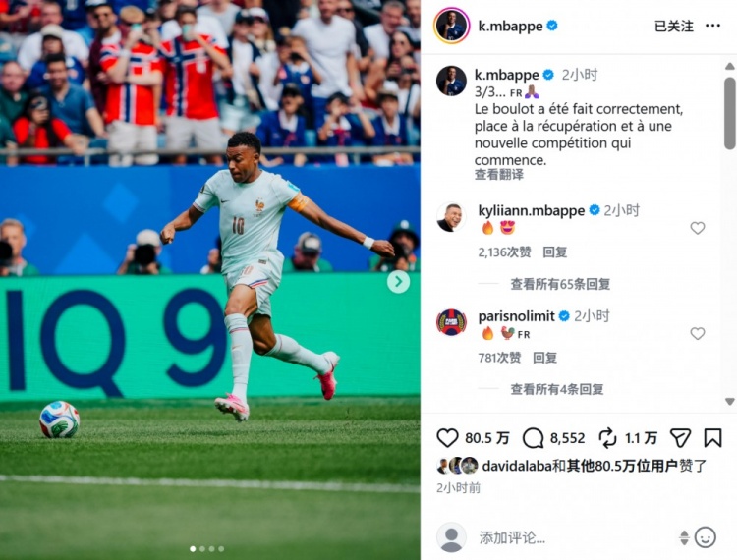737x560 pixels.
Task: Focus the 添加评论 comment field
Action: click(x=576, y=538)
